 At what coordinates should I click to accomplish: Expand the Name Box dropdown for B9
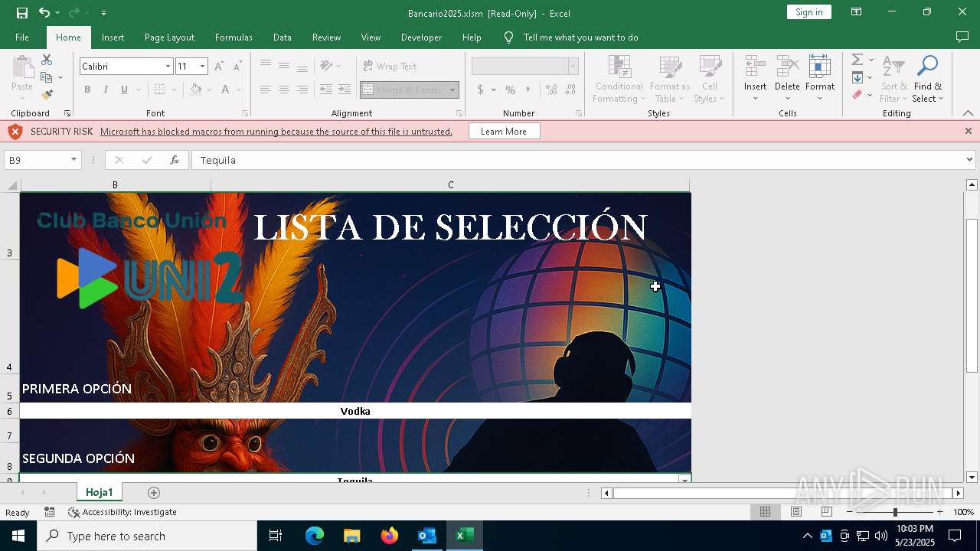point(74,160)
